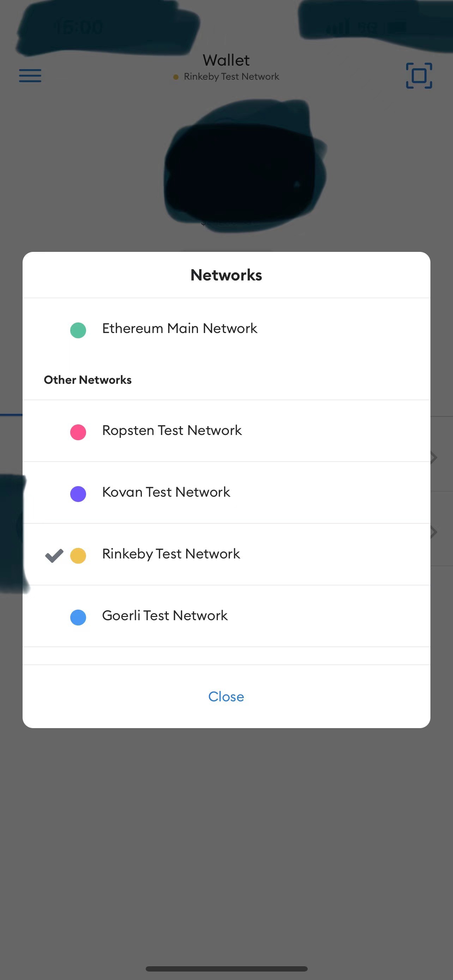
Task: Choose Kovan Test Network
Action: pos(226,493)
